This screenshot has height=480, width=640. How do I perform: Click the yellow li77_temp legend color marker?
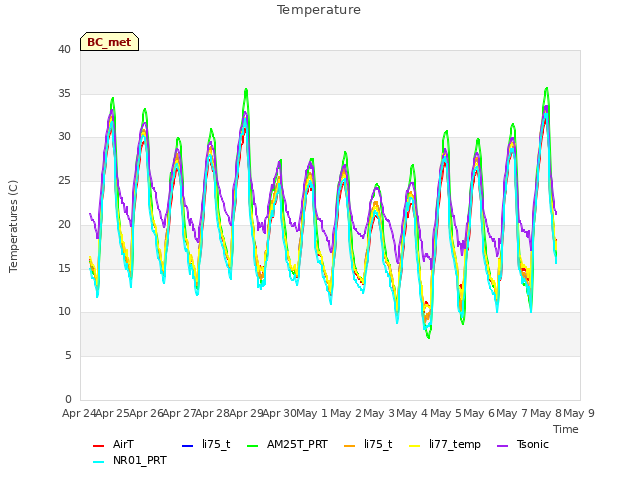pos(414,445)
